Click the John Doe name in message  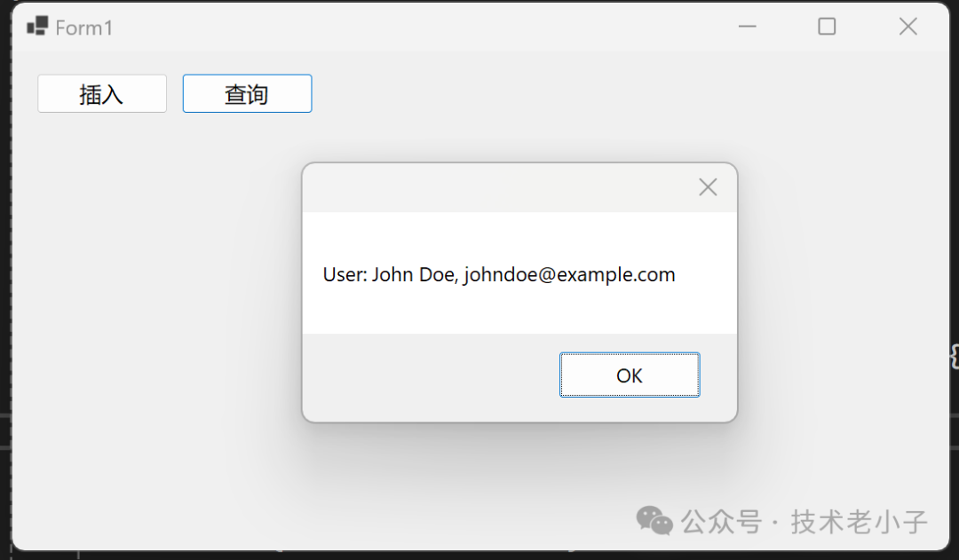tap(414, 275)
